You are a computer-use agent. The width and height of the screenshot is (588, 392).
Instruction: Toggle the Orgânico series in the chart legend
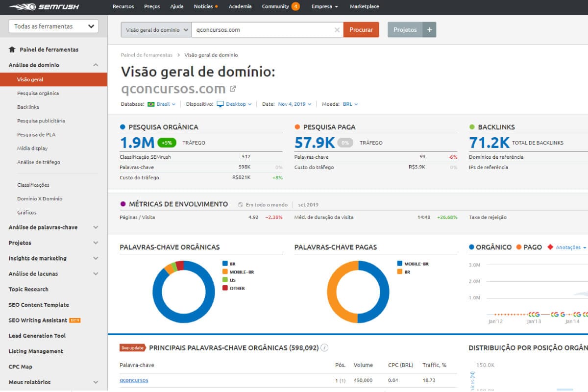[490, 247]
